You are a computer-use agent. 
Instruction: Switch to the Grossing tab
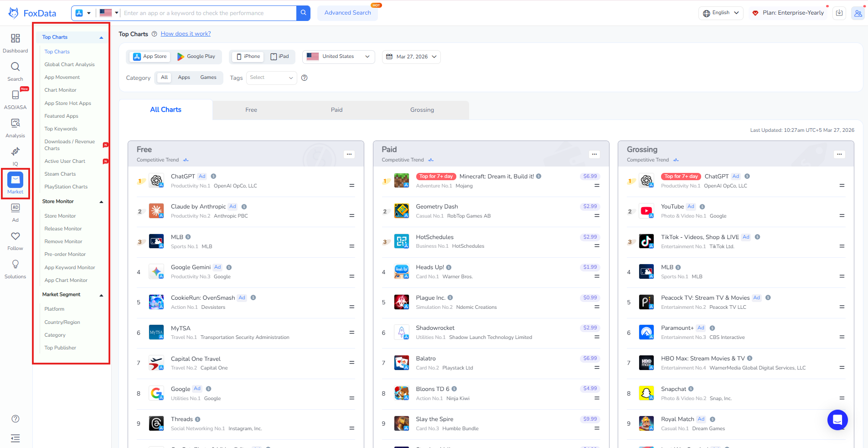point(422,110)
